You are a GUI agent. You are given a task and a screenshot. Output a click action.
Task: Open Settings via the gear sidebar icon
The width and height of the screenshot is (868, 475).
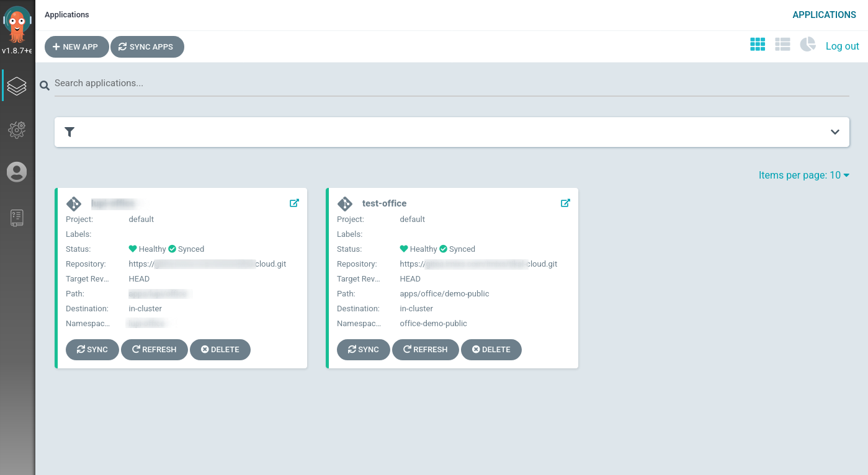click(x=17, y=130)
